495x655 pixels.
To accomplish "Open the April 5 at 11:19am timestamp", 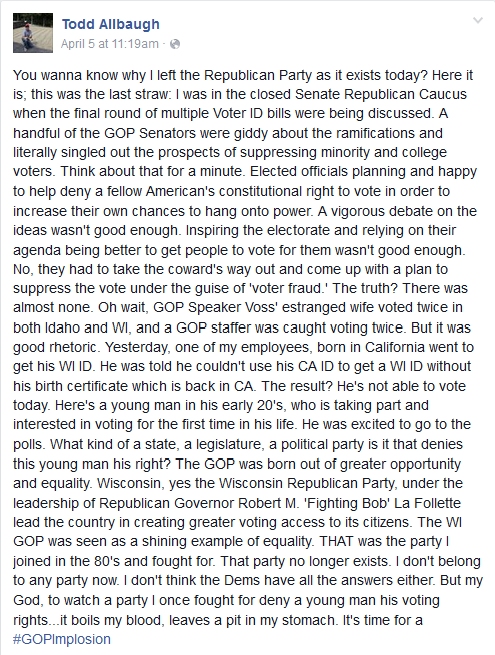I will point(110,44).
